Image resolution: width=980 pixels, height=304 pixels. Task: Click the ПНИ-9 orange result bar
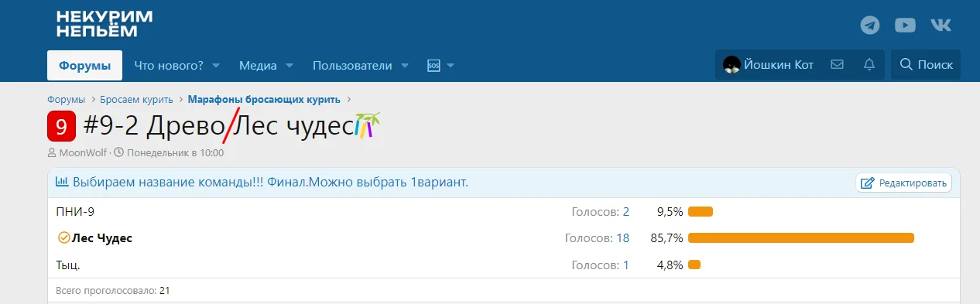pos(701,211)
